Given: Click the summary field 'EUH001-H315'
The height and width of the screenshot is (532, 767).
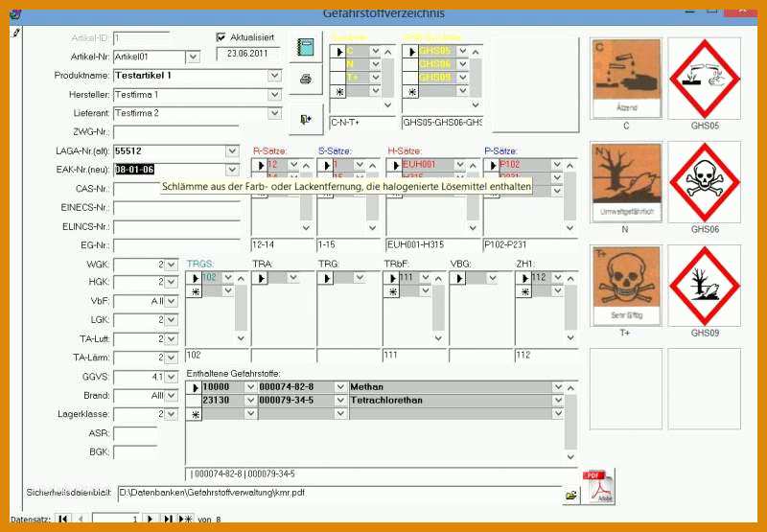Looking at the screenshot, I should (432, 244).
